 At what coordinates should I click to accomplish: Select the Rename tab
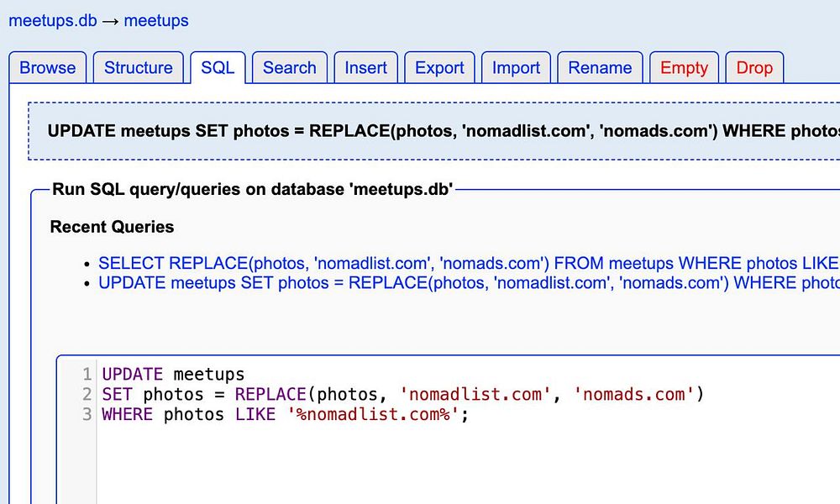[600, 68]
